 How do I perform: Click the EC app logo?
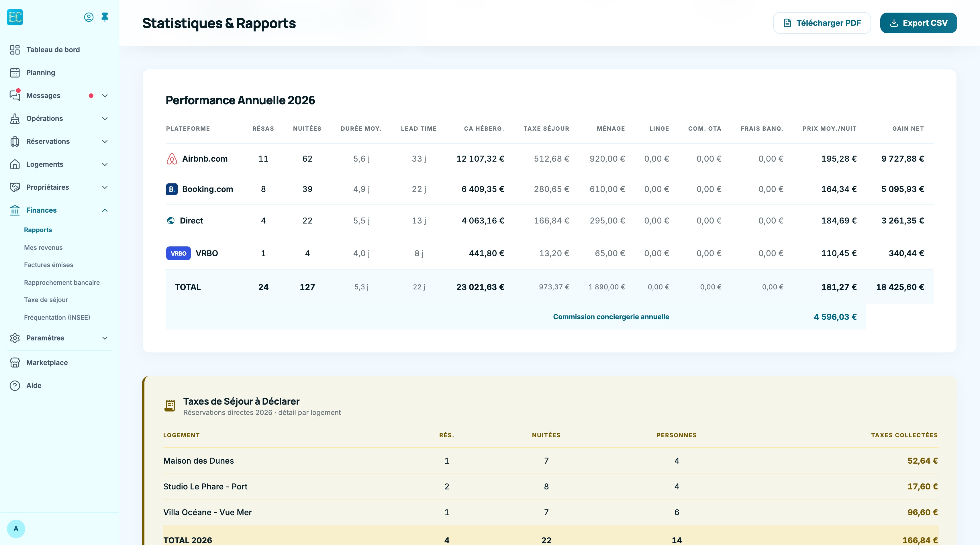pos(15,17)
